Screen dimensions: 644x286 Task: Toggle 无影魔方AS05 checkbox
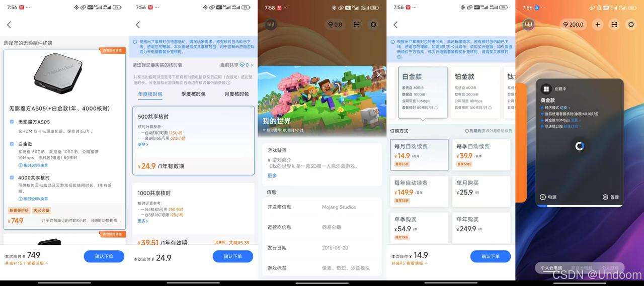[12, 122]
